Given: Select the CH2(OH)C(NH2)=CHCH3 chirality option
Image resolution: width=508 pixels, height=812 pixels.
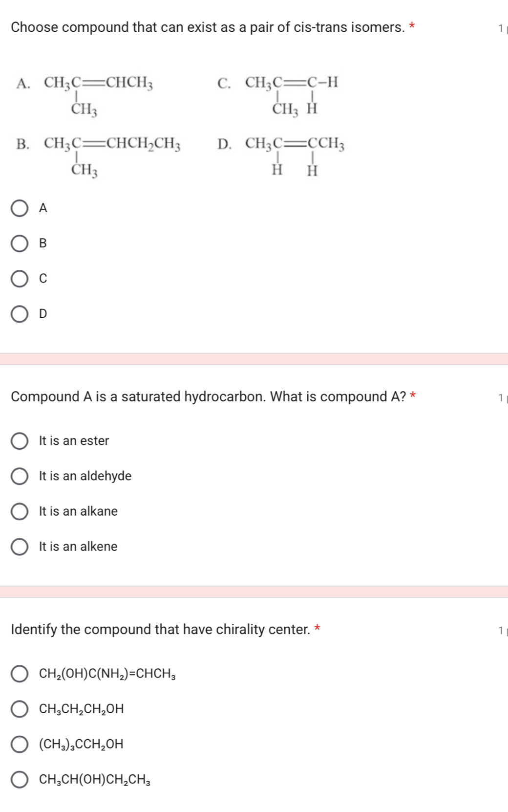Looking at the screenshot, I should 20,674.
